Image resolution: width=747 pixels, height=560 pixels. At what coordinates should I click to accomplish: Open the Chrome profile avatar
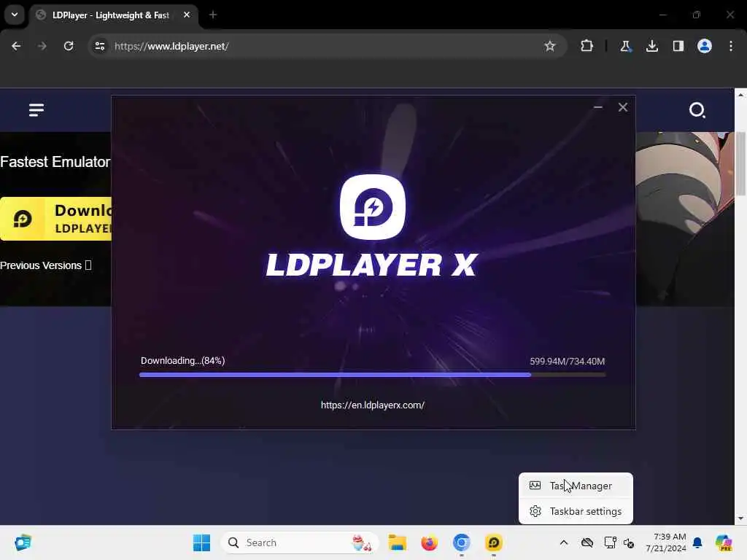coord(705,46)
